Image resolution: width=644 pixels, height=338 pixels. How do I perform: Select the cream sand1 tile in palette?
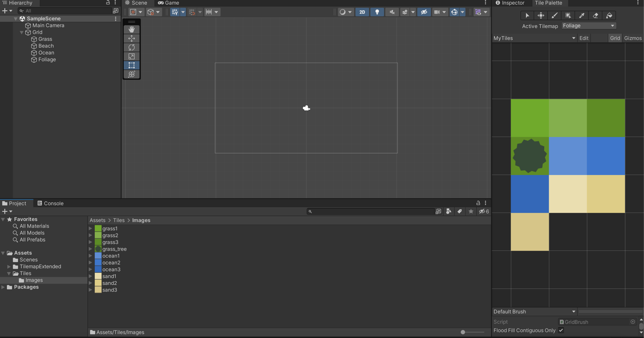tap(568, 194)
